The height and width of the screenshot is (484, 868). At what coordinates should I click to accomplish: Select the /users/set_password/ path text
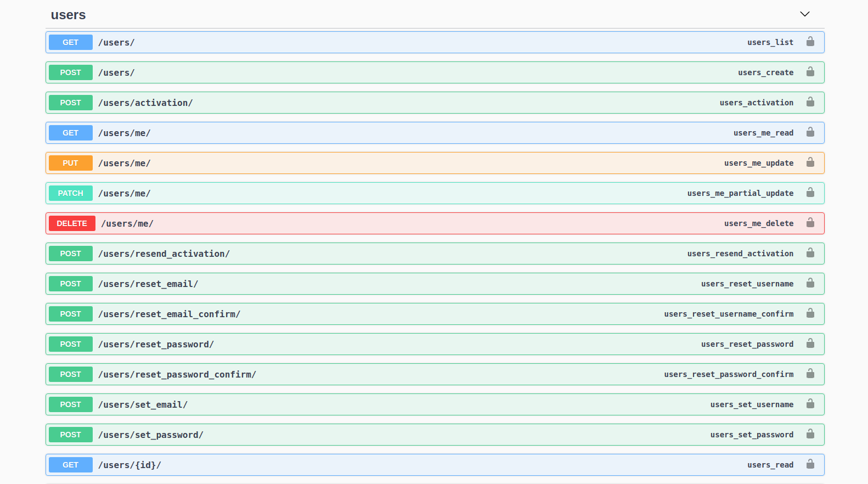(x=151, y=435)
